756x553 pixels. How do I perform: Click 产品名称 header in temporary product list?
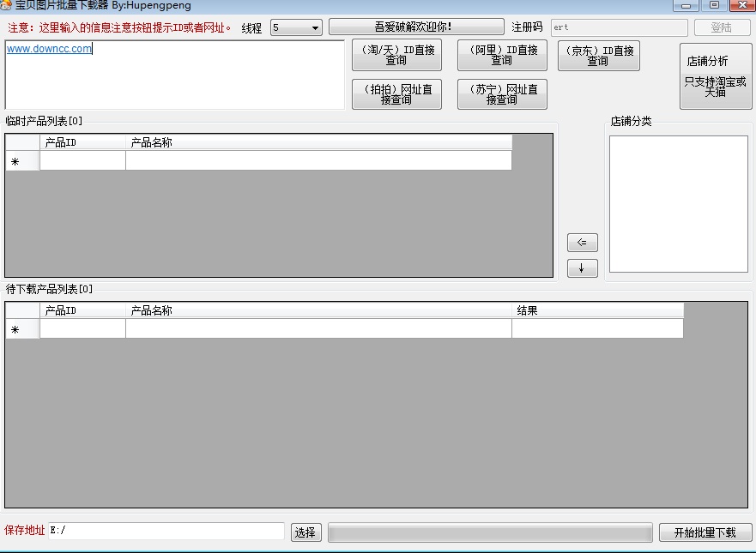[x=318, y=142]
